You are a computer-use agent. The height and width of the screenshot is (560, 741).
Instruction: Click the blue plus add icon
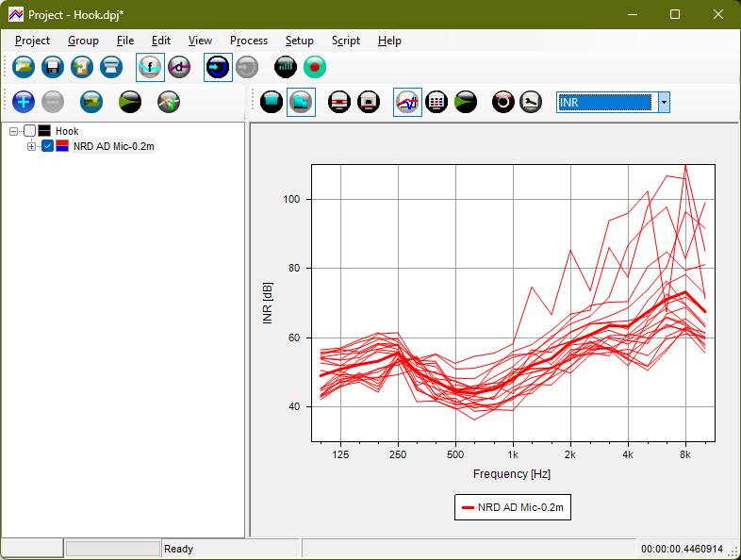[24, 102]
